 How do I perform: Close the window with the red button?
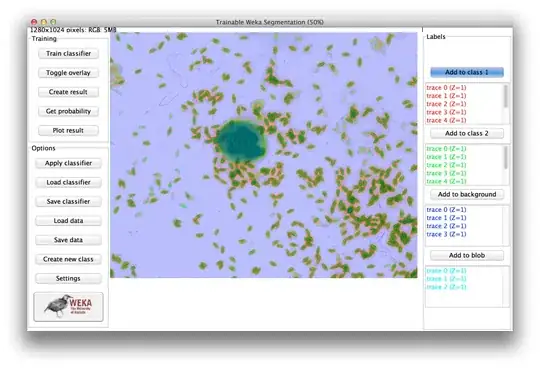tap(34, 22)
